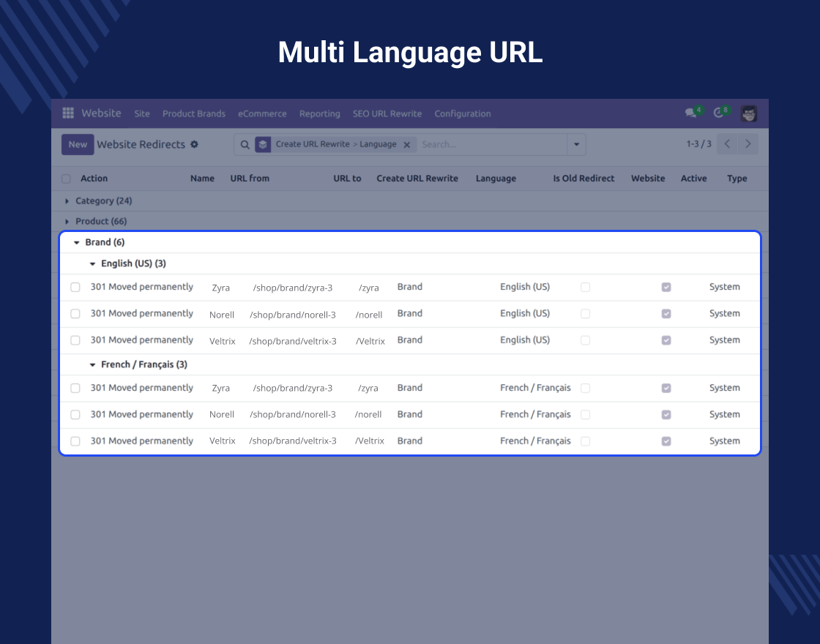The image size is (820, 644).
Task: Click /shop/brand/norell-3 in French rows
Action: tap(293, 414)
